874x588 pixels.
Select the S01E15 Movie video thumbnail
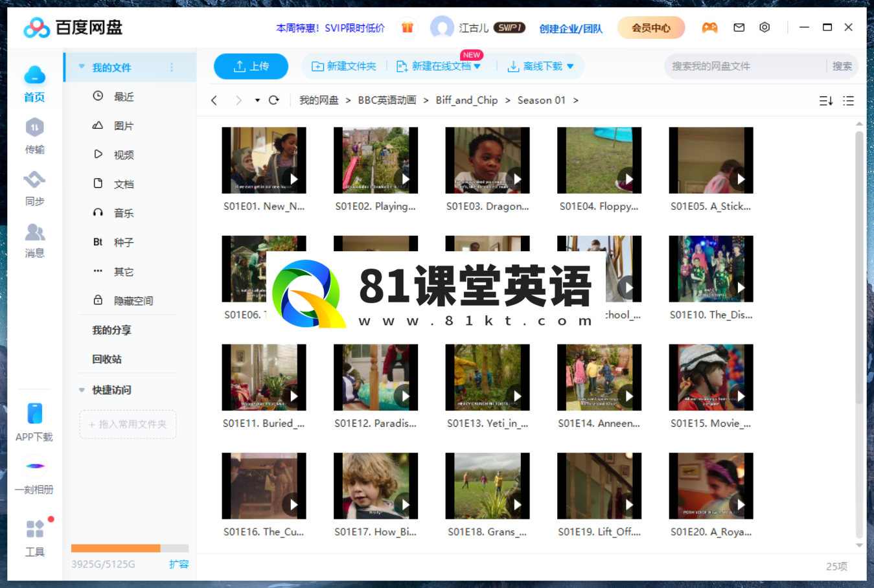[711, 378]
